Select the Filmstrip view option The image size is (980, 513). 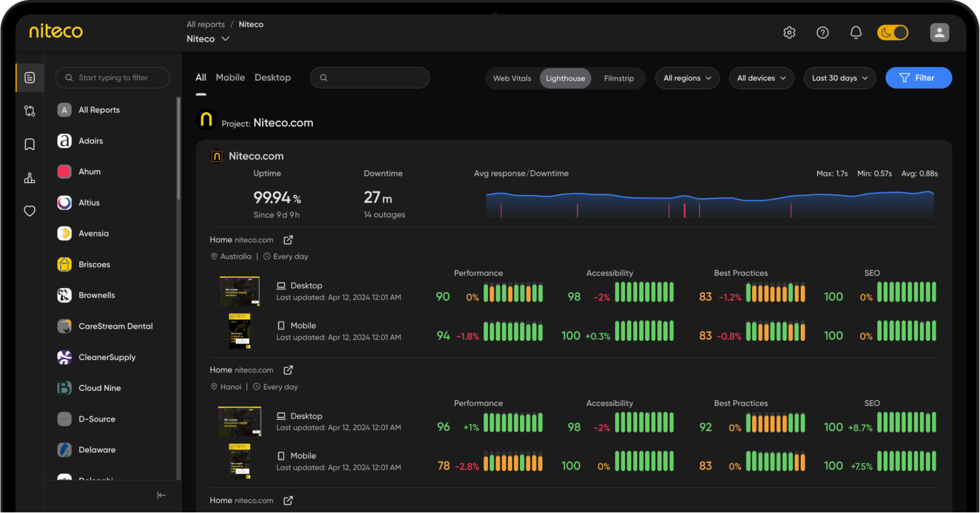pos(619,79)
